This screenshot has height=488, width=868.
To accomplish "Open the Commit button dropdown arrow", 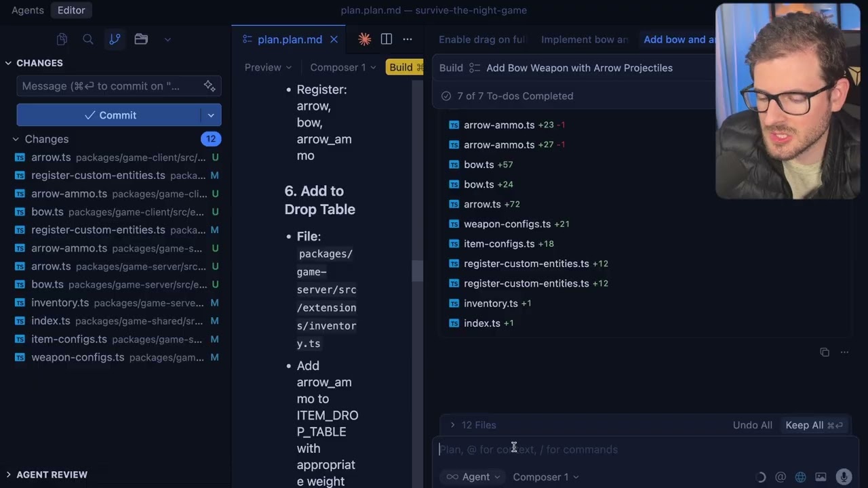I will pyautogui.click(x=211, y=115).
